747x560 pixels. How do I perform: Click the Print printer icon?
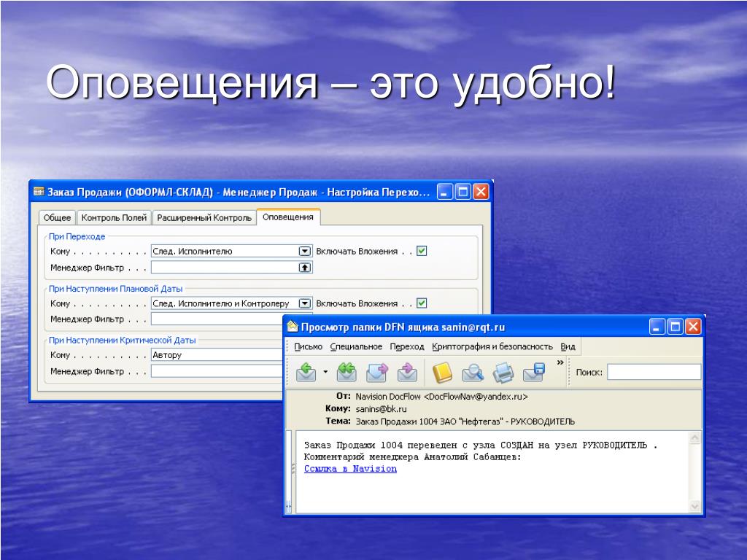[503, 373]
